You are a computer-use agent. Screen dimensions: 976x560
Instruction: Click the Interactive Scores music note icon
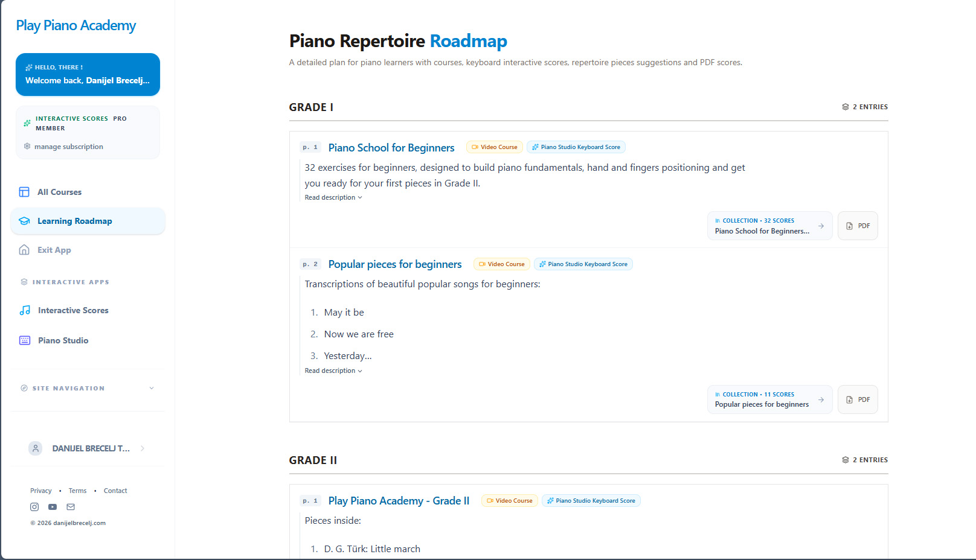pos(25,310)
